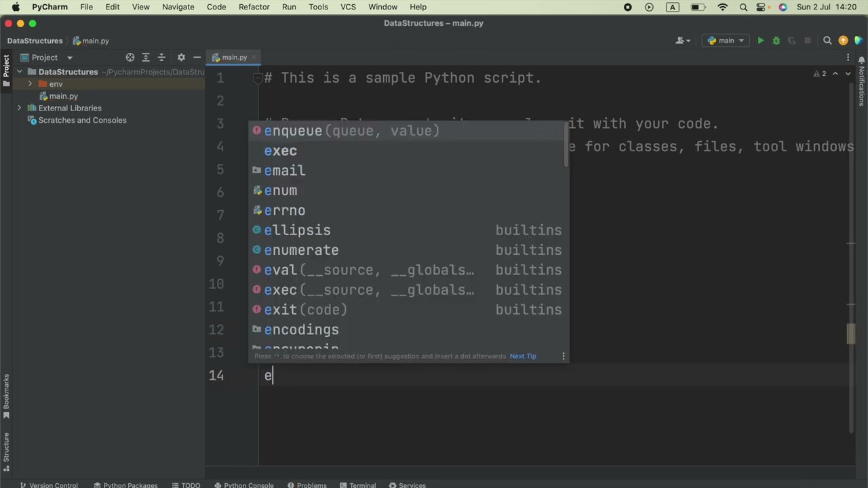Close the main.py editor tab
The image size is (868, 488).
pos(254,58)
